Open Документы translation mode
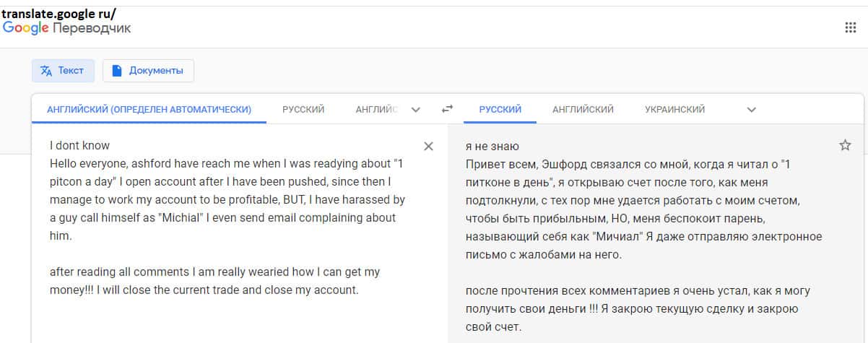The height and width of the screenshot is (343, 868). [149, 71]
